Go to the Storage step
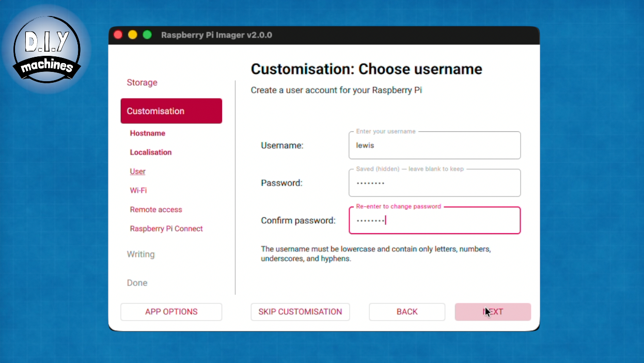 [142, 83]
